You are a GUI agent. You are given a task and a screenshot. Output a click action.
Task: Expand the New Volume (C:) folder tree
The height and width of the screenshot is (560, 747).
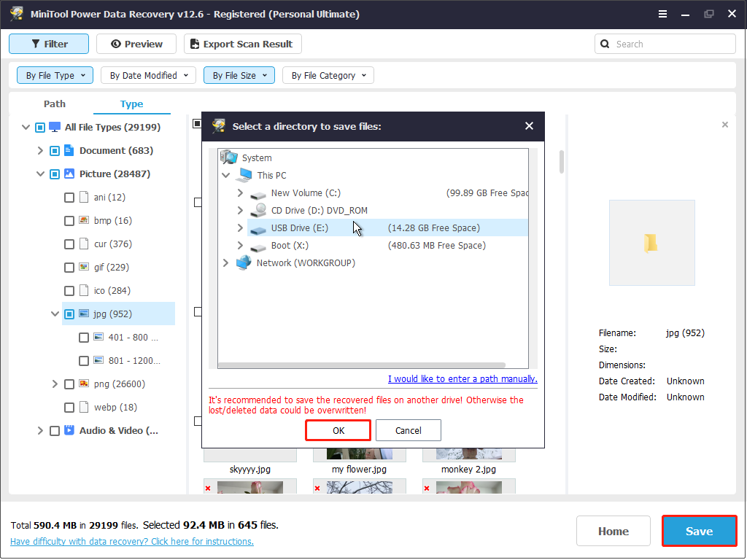[x=240, y=192]
